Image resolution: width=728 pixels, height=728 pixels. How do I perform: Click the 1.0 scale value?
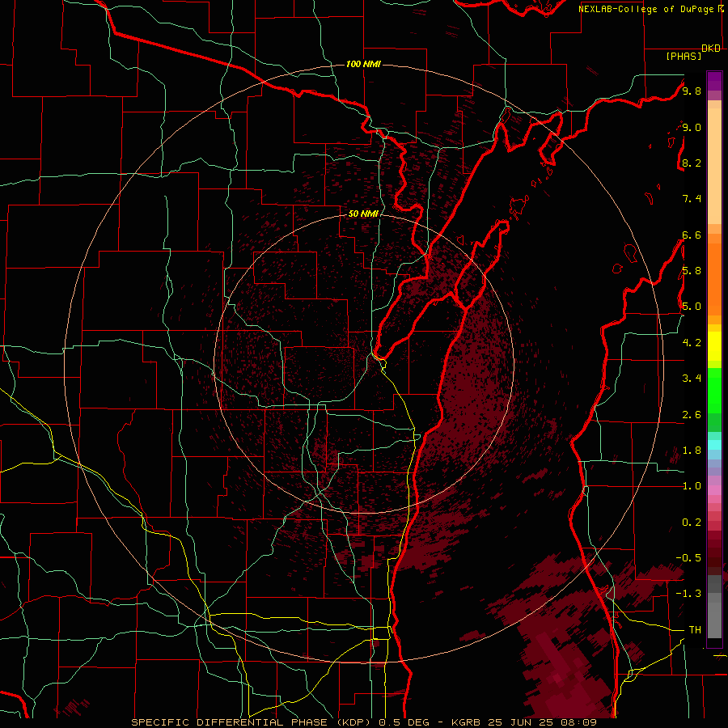692,486
